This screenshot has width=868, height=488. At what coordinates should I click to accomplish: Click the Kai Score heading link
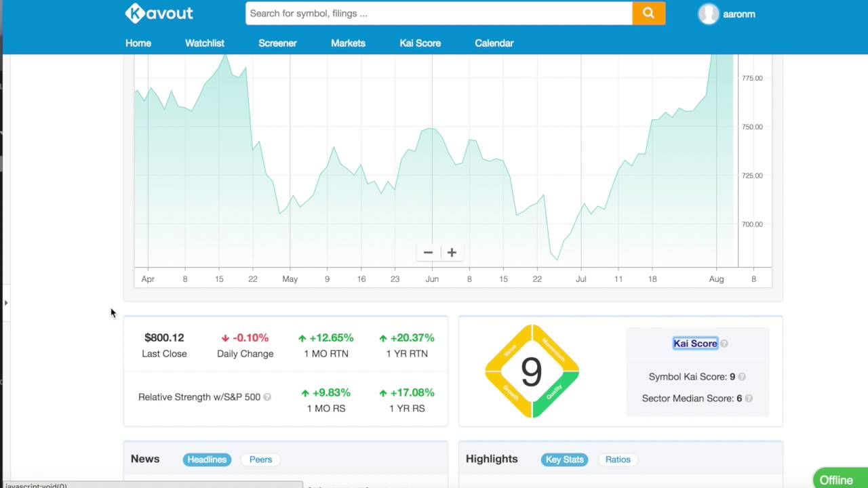694,344
